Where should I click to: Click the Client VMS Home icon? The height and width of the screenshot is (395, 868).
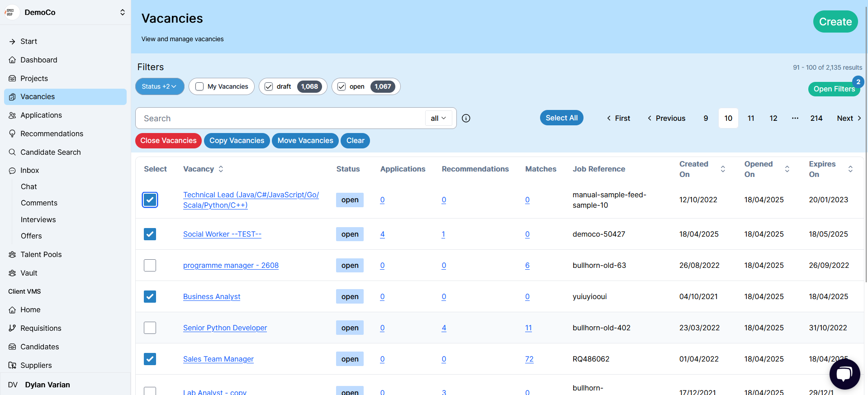click(x=12, y=310)
